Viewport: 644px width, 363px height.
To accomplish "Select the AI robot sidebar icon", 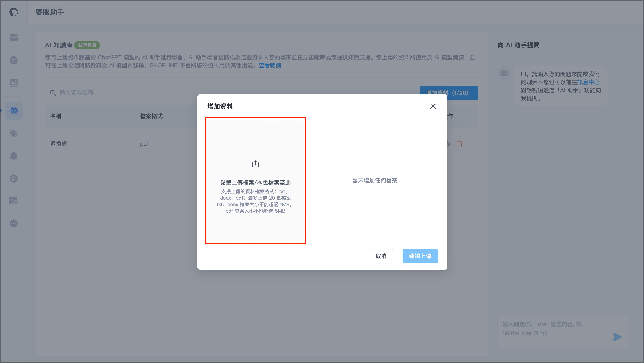I will (14, 110).
